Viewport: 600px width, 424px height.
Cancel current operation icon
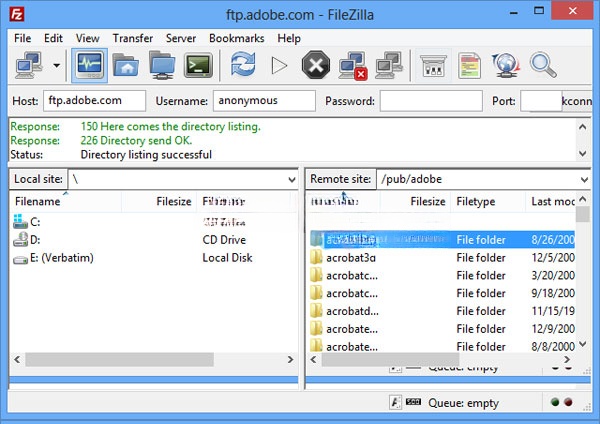click(316, 65)
